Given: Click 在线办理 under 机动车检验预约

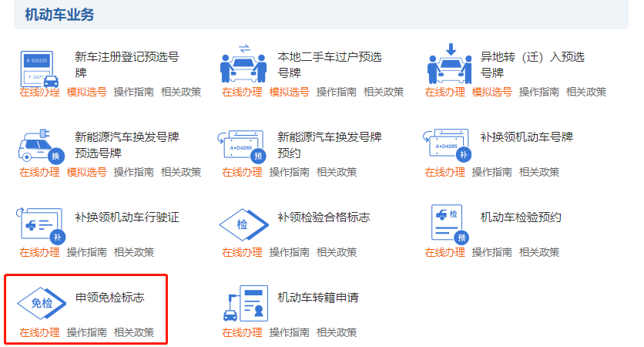Looking at the screenshot, I should tap(444, 252).
